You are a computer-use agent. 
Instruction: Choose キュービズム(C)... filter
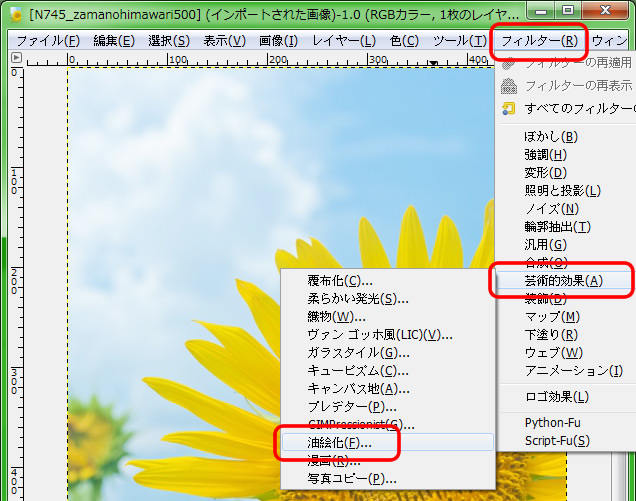tap(388, 371)
